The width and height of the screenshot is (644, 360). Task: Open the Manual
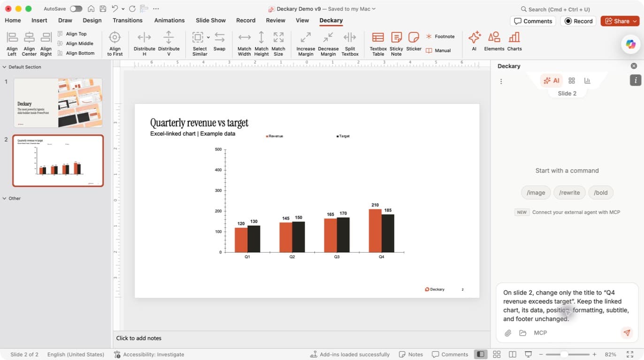438,51
